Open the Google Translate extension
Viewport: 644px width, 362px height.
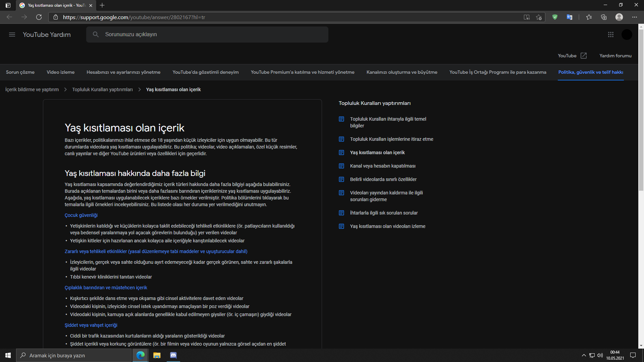pyautogui.click(x=569, y=17)
